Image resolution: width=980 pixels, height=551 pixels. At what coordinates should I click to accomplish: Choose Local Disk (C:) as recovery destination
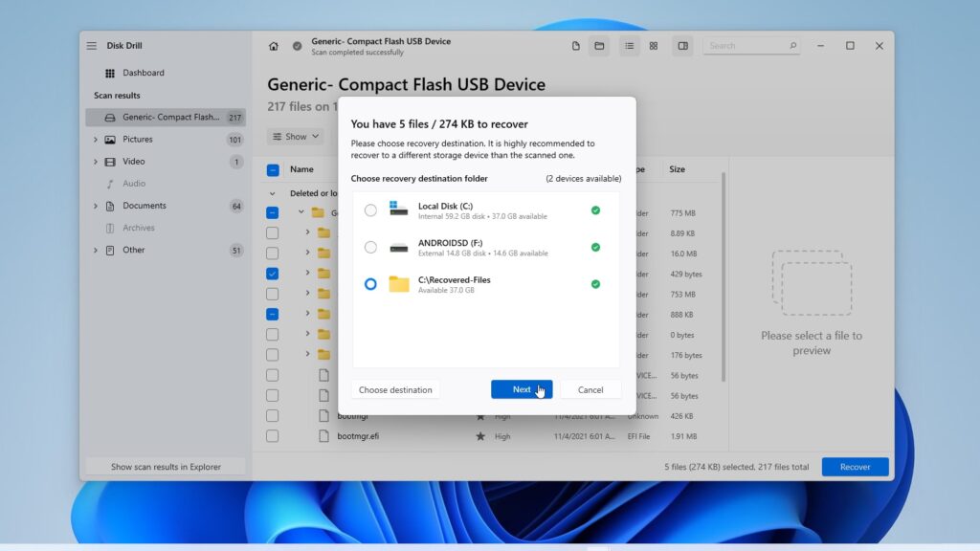[371, 209]
